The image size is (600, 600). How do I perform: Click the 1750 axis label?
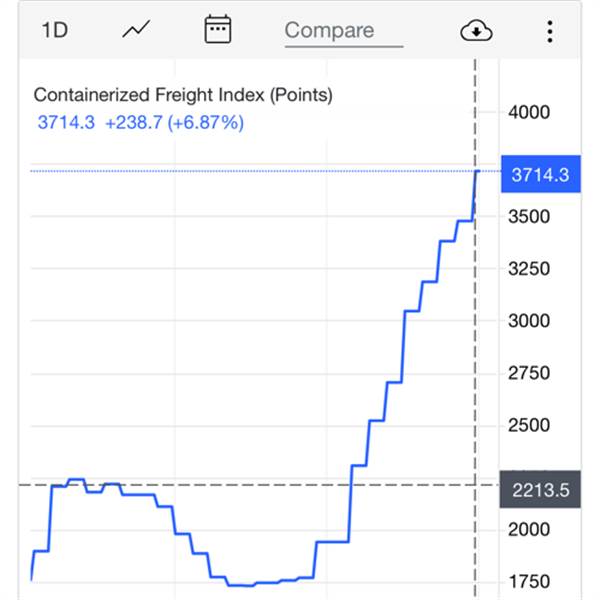pyautogui.click(x=530, y=582)
